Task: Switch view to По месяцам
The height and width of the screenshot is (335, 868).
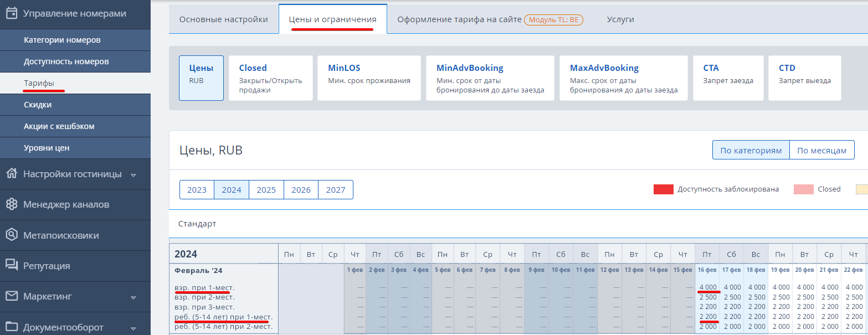Action: 821,150
